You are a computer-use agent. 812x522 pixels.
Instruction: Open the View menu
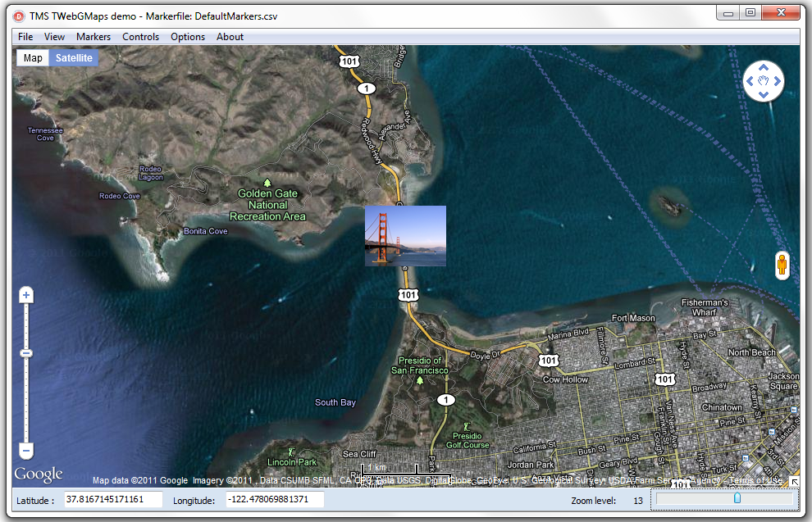(x=54, y=37)
